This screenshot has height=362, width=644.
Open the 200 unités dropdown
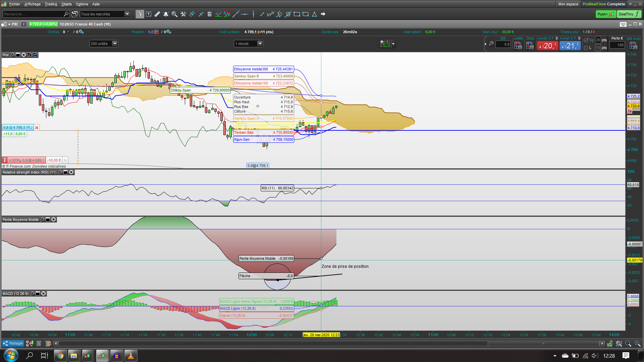[x=115, y=44]
